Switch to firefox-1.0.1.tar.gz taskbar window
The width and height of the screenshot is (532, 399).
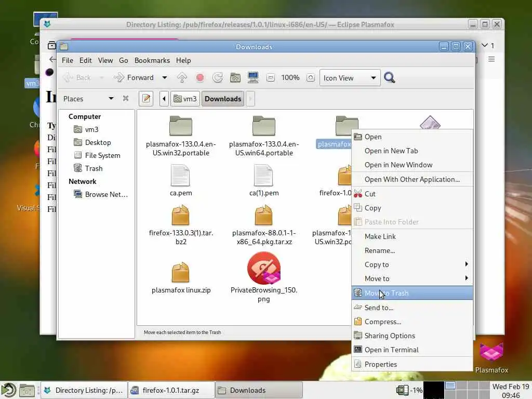(x=171, y=390)
